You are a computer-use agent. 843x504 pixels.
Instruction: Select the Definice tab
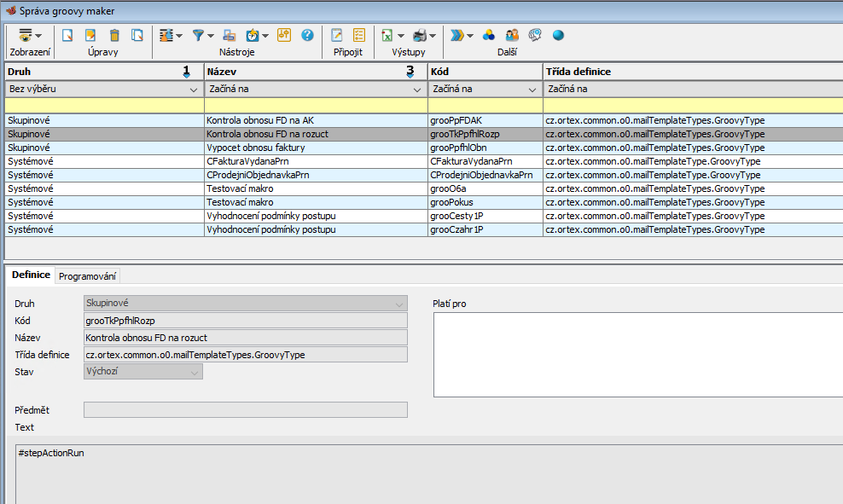pos(31,275)
